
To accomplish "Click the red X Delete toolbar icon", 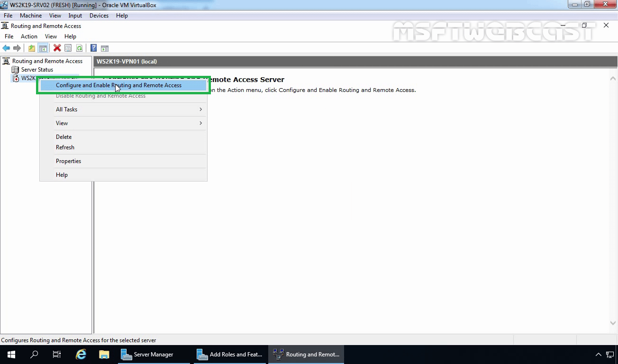I will [57, 48].
